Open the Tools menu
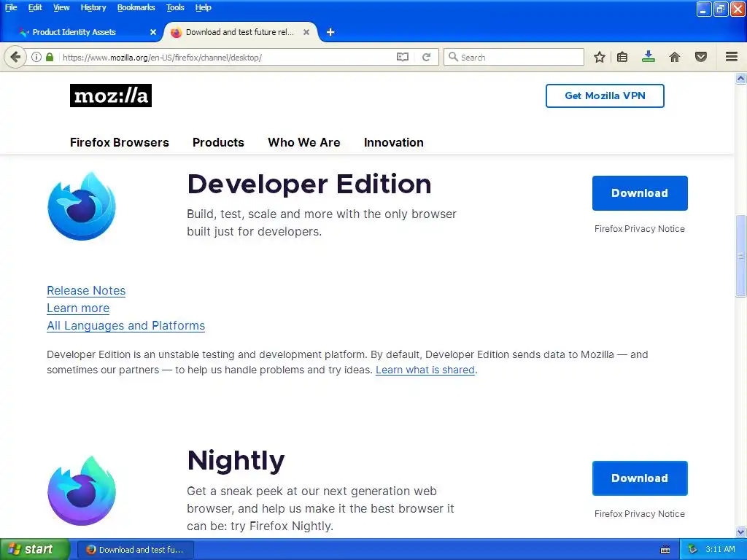 pos(175,7)
